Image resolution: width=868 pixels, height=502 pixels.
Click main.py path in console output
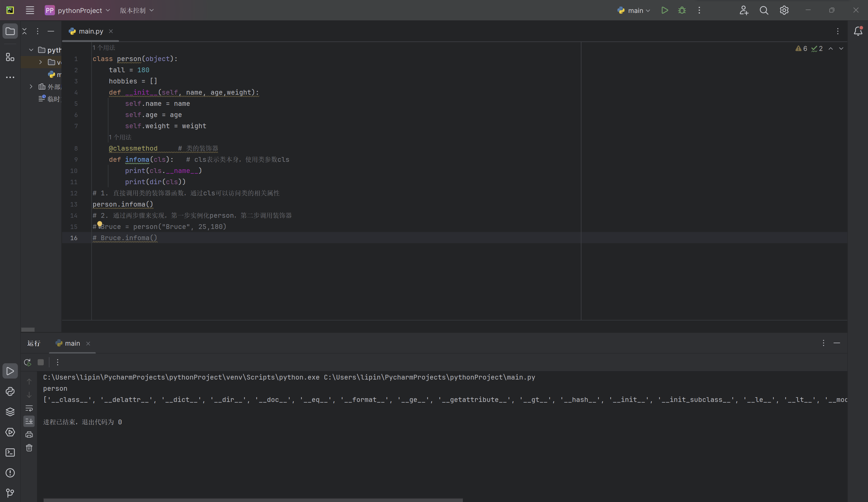(x=430, y=377)
